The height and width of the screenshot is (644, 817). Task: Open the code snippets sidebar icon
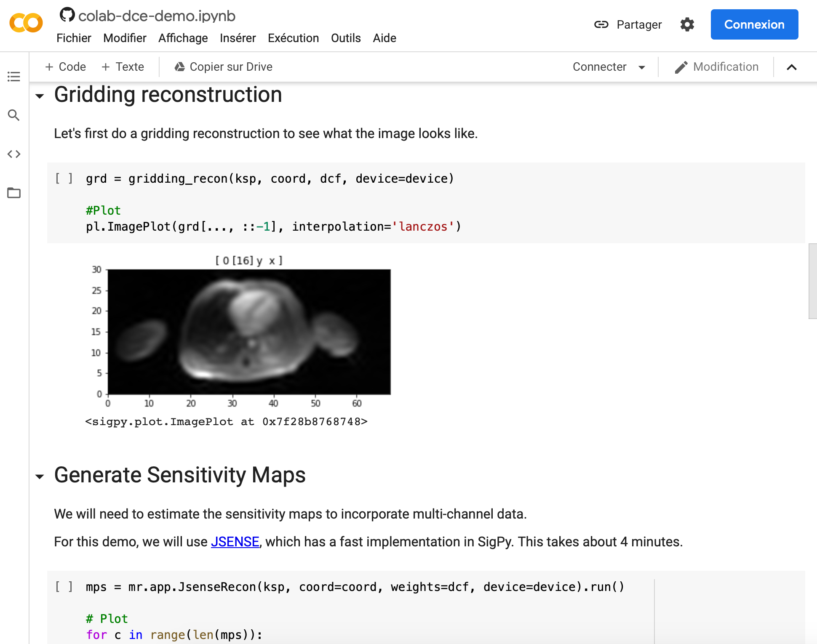click(14, 154)
